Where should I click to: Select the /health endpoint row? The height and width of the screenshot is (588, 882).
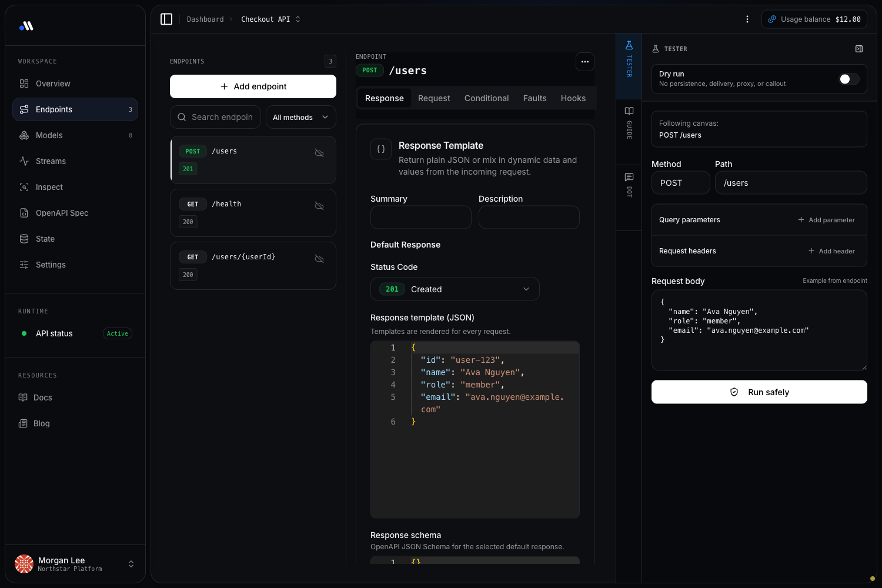point(253,213)
